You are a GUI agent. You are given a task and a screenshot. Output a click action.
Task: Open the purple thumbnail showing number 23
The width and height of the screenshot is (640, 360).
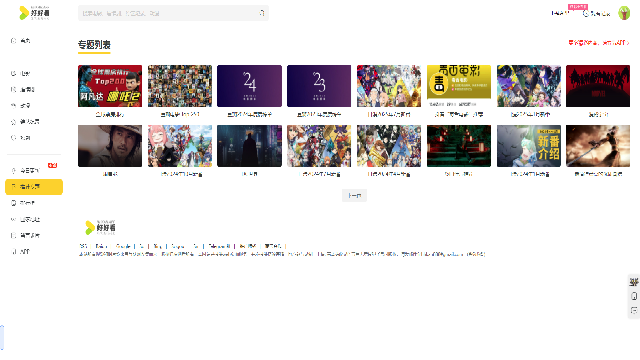[319, 86]
